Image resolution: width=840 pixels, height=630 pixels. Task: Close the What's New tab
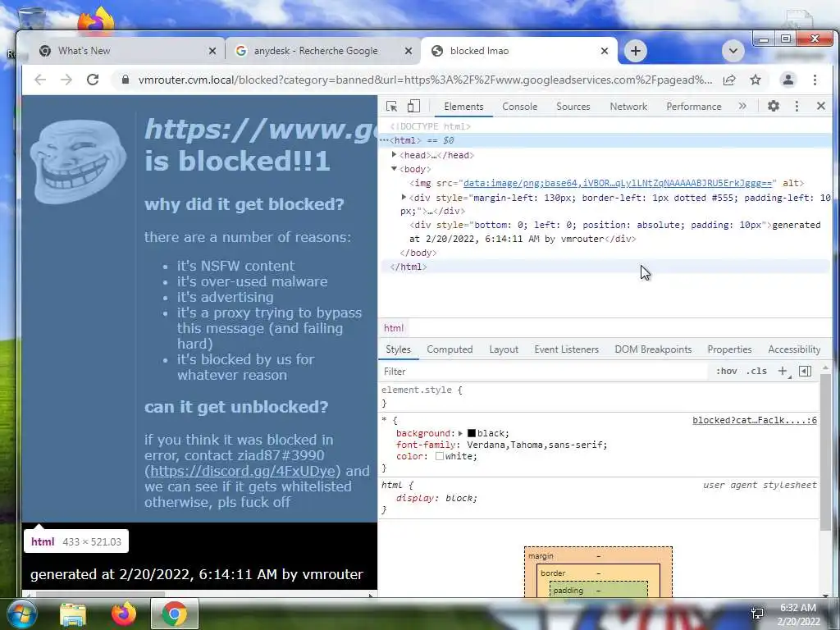click(x=212, y=51)
